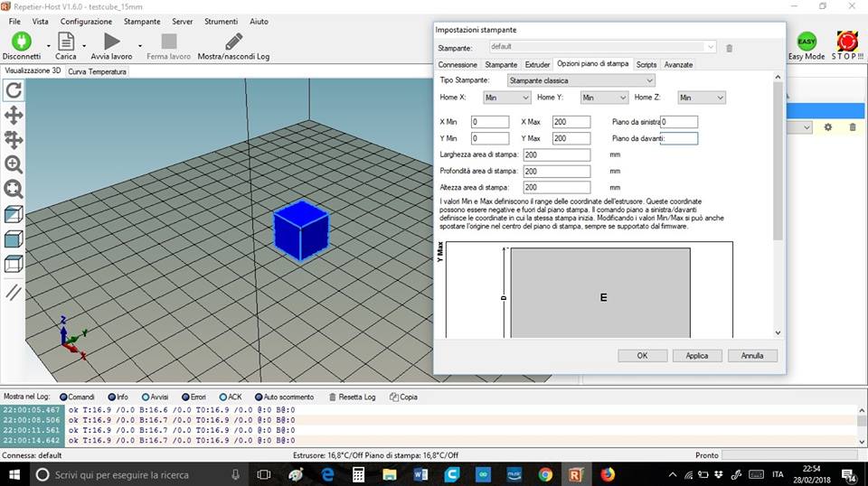Open the Strumenti menu
Image resolution: width=868 pixels, height=486 pixels.
coord(221,22)
